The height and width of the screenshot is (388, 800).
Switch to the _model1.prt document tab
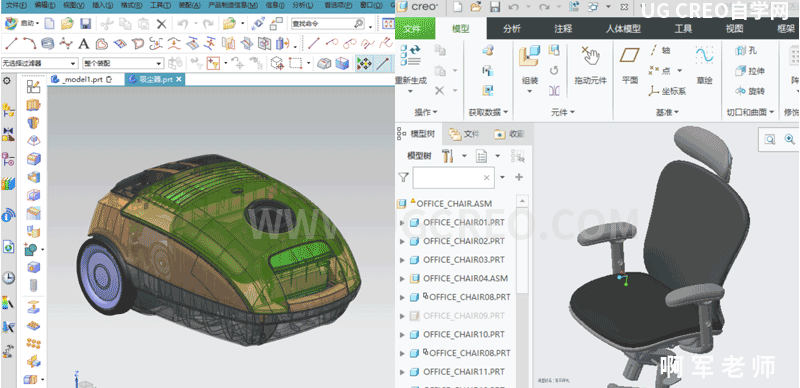click(83, 80)
